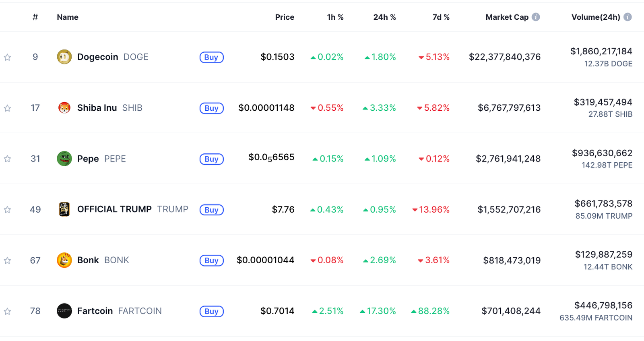The image size is (644, 341).
Task: Click the Bonk coin logo
Action: (x=64, y=260)
